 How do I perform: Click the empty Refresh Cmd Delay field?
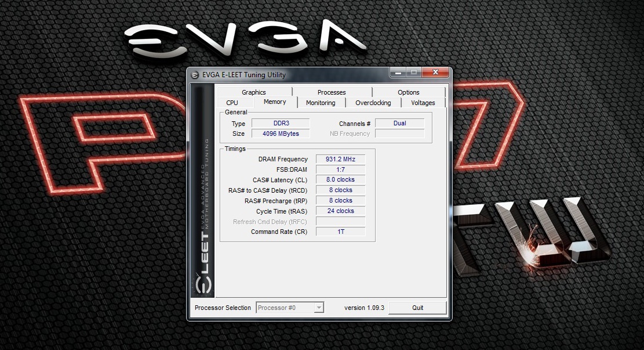tap(340, 222)
